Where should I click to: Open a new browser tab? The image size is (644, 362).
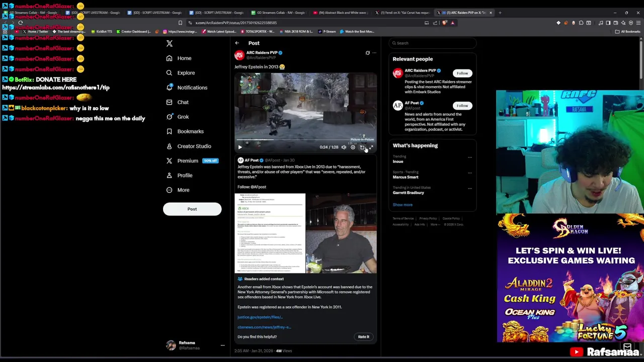click(500, 13)
